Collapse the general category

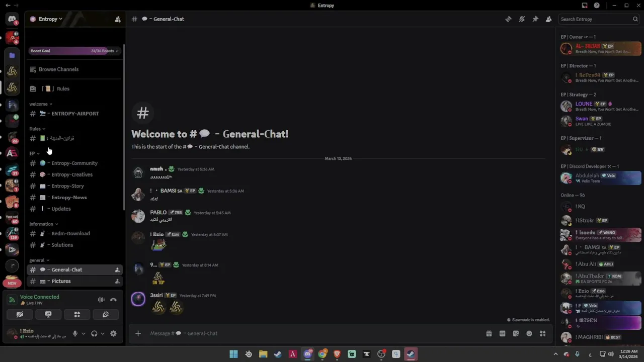[39, 260]
